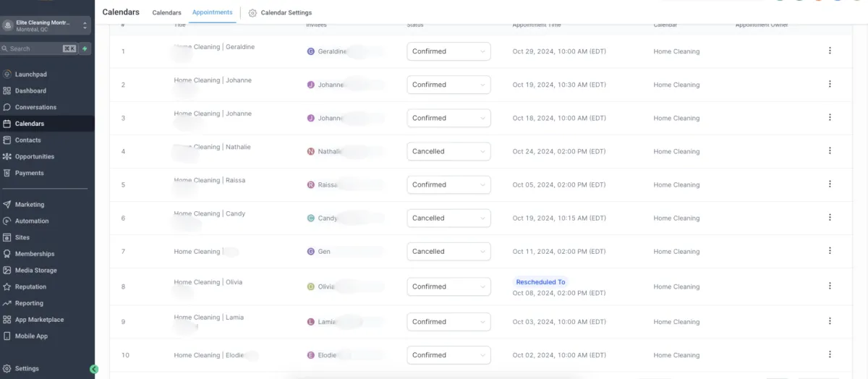The height and width of the screenshot is (379, 868).
Task: Open Conversations chat icon
Action: [x=7, y=107]
